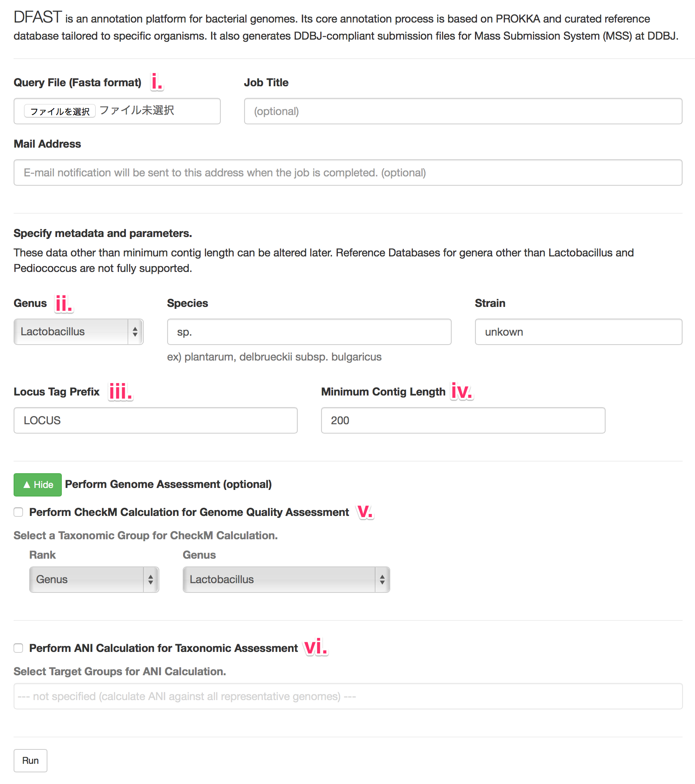Screen dimensions: 695x784
Task: Click the red 'v.' marker beside CheckM Calculation
Action: (365, 512)
